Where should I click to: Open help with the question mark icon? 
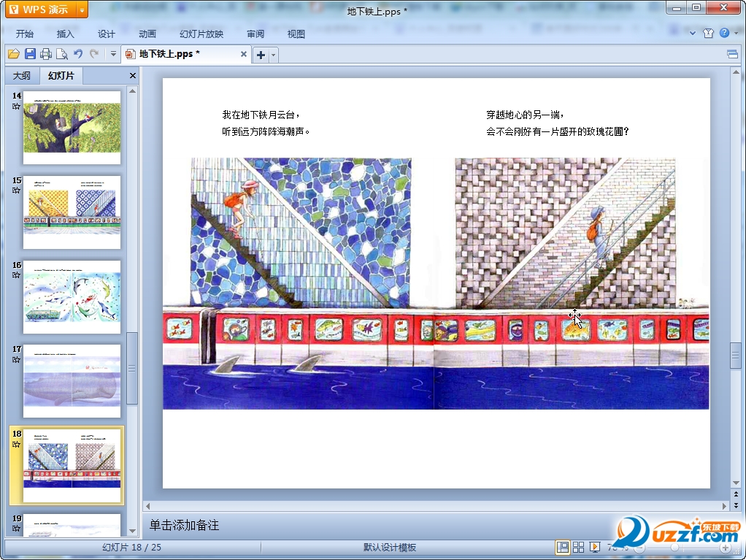(724, 33)
